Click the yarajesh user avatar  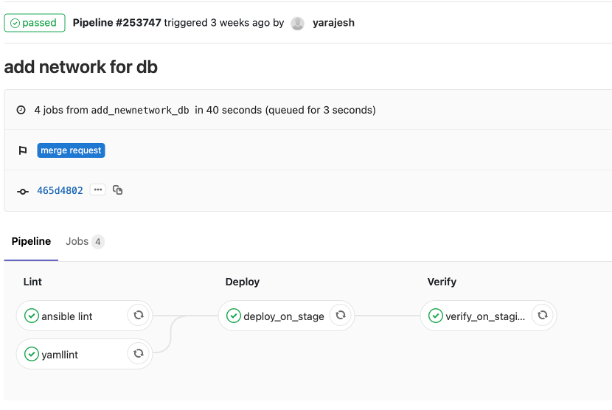tap(297, 23)
